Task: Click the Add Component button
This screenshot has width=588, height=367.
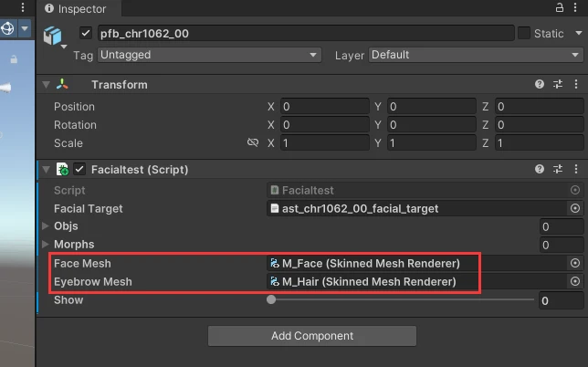Action: [x=312, y=336]
